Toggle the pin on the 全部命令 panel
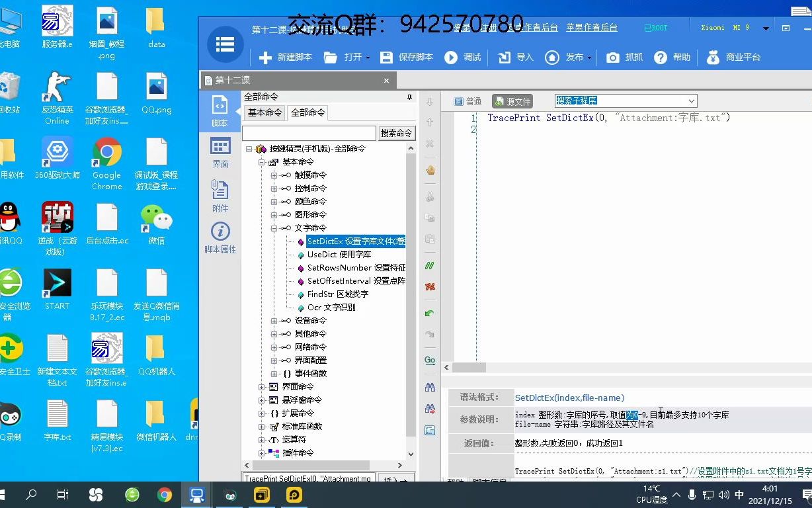Viewport: 812px width, 508px height. (410, 97)
